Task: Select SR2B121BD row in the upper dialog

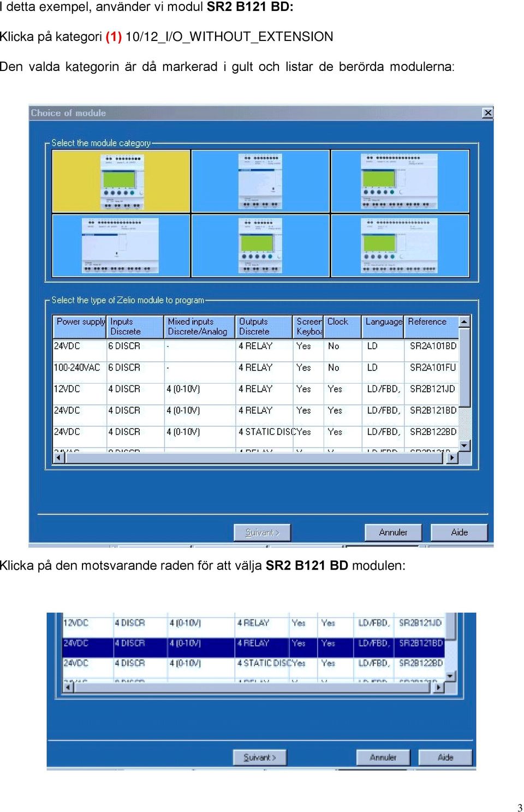Action: click(255, 410)
